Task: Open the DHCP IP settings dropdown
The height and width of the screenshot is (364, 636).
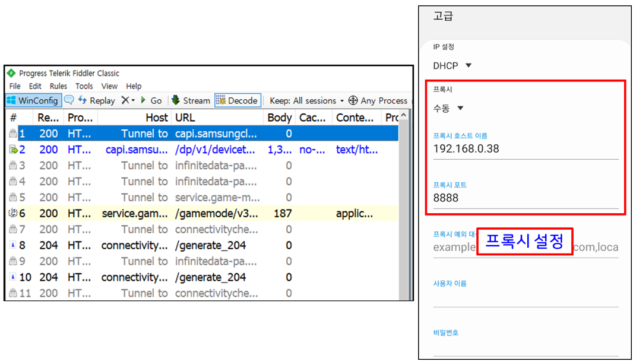Action: coord(453,66)
